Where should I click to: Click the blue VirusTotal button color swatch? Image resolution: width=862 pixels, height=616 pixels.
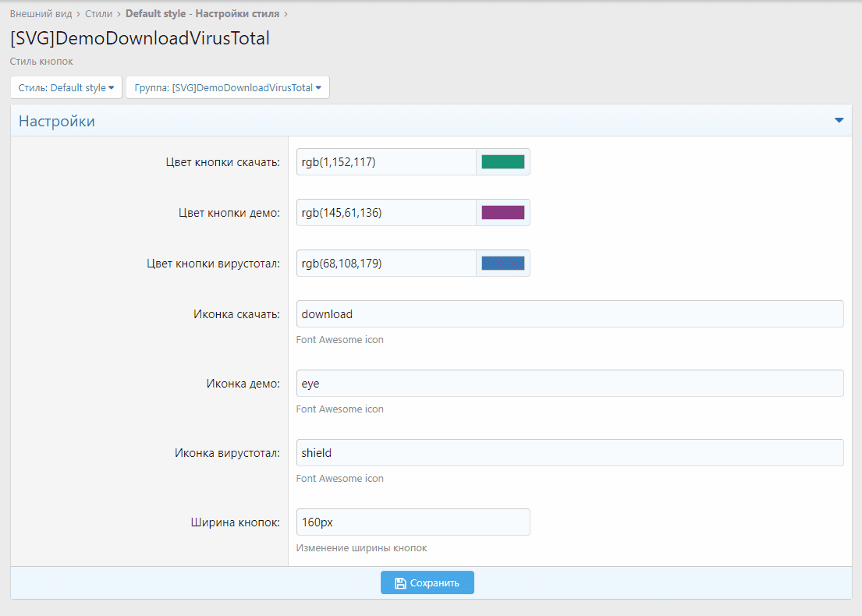502,264
